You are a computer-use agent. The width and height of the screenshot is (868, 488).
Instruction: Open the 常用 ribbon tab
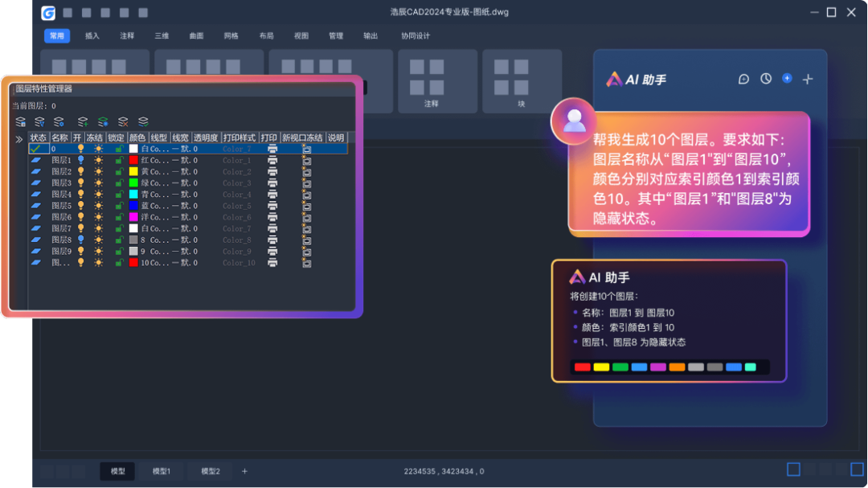pyautogui.click(x=57, y=36)
